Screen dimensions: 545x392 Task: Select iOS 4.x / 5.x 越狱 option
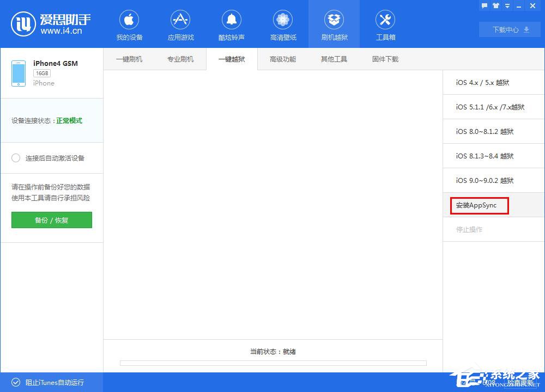click(x=482, y=82)
